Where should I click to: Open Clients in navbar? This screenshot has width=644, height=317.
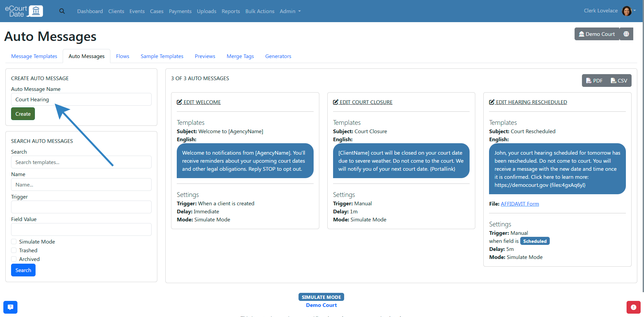pyautogui.click(x=116, y=11)
